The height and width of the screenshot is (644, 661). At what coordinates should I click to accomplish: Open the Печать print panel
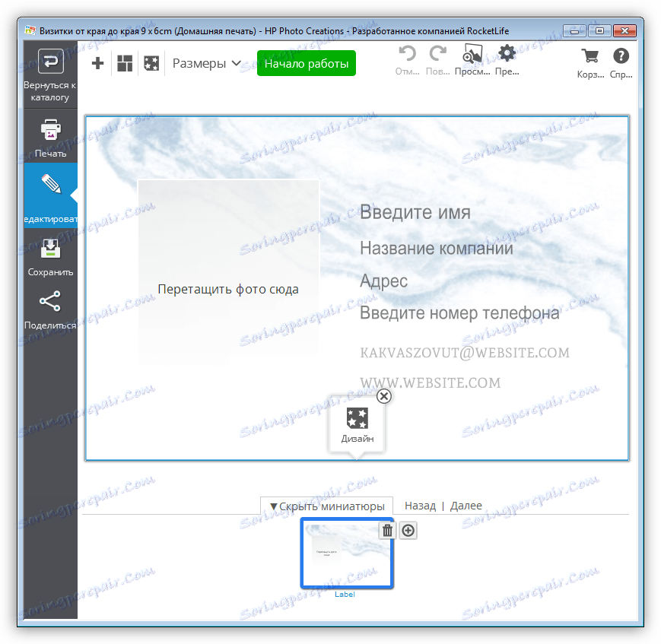(x=51, y=138)
